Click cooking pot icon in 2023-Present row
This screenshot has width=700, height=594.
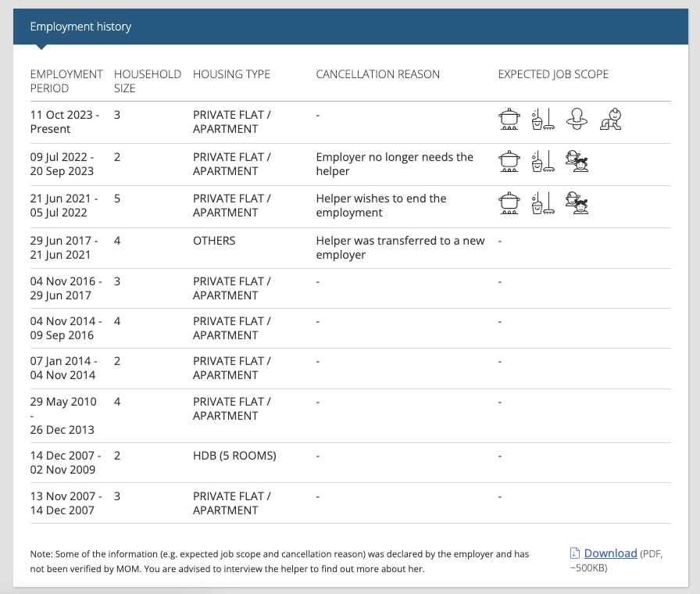[509, 119]
